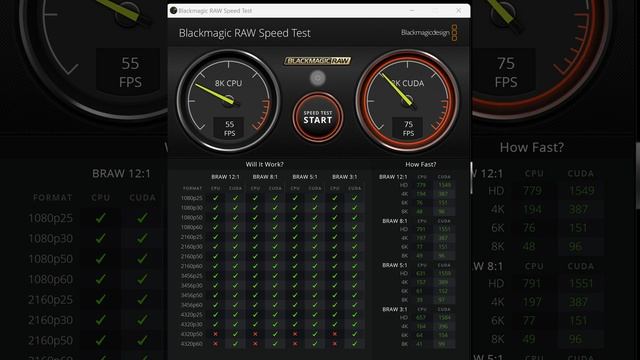Click the BLACKMAGIC RAW gold badge
Image resolution: width=640 pixels, height=360 pixels.
click(x=318, y=61)
